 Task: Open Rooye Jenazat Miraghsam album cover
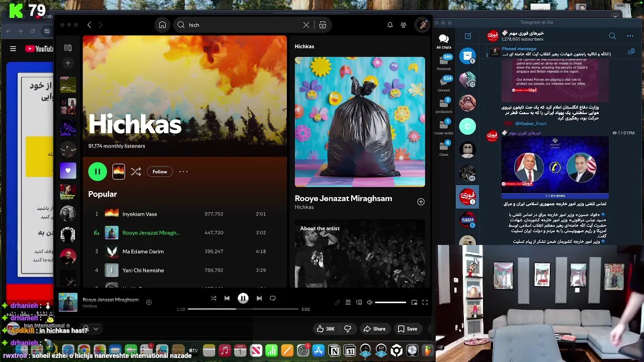point(360,122)
